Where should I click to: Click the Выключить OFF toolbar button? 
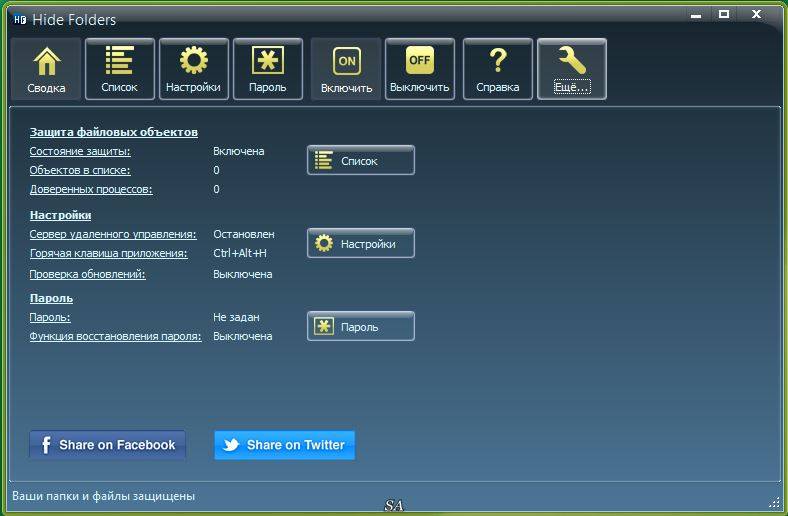(420, 69)
